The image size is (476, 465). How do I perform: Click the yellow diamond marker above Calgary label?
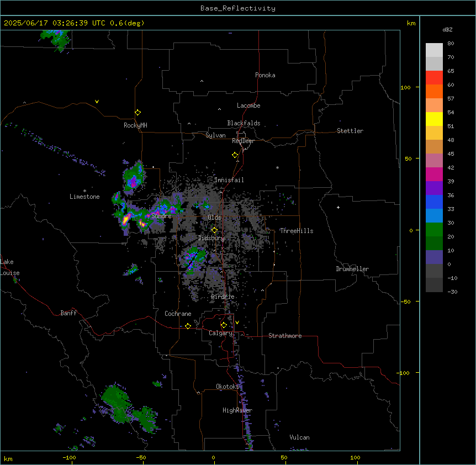tap(224, 325)
